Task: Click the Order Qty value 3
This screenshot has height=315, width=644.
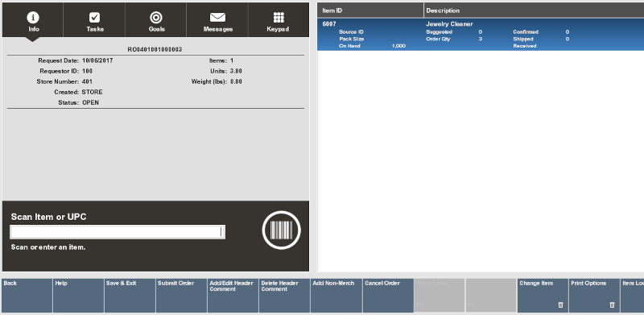Action: pos(481,39)
